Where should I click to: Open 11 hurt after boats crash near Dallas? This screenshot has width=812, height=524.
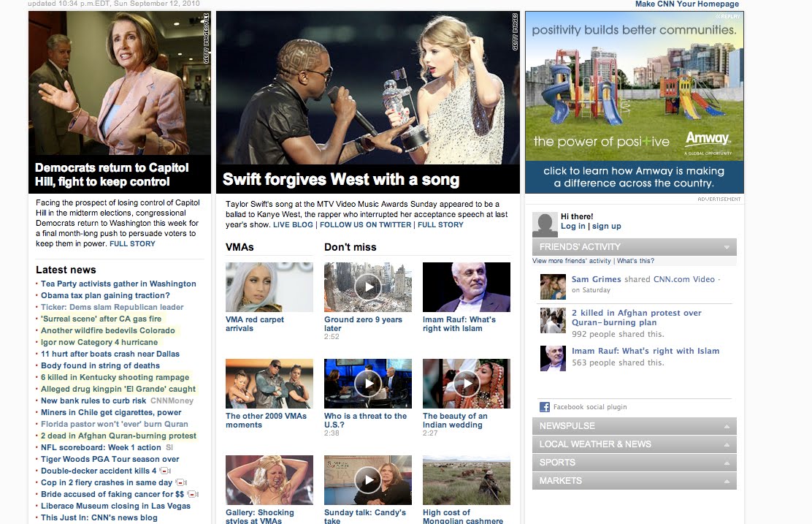[x=110, y=354]
